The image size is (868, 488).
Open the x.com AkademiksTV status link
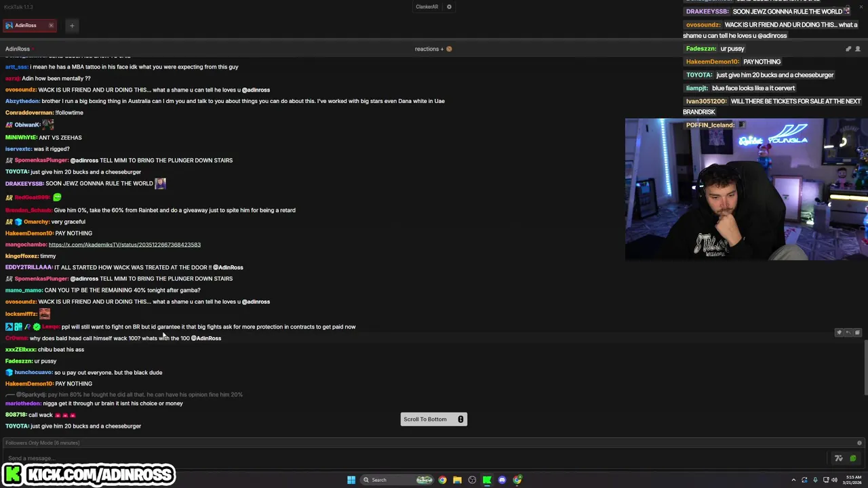125,245
